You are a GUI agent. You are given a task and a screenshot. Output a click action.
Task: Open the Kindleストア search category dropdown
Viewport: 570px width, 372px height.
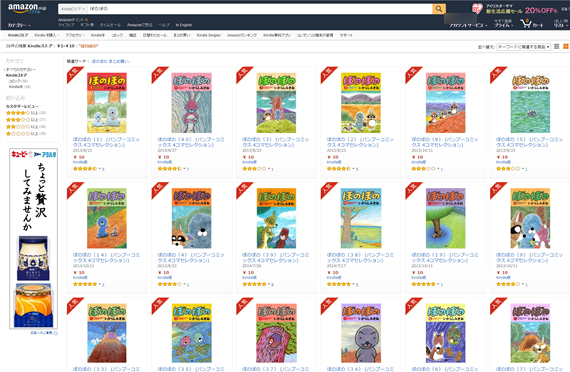pos(72,9)
